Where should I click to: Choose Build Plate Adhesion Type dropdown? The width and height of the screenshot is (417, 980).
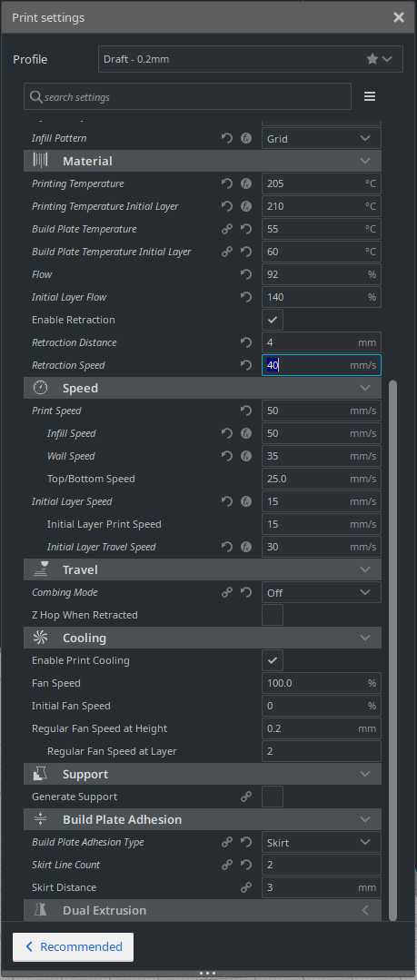(322, 843)
